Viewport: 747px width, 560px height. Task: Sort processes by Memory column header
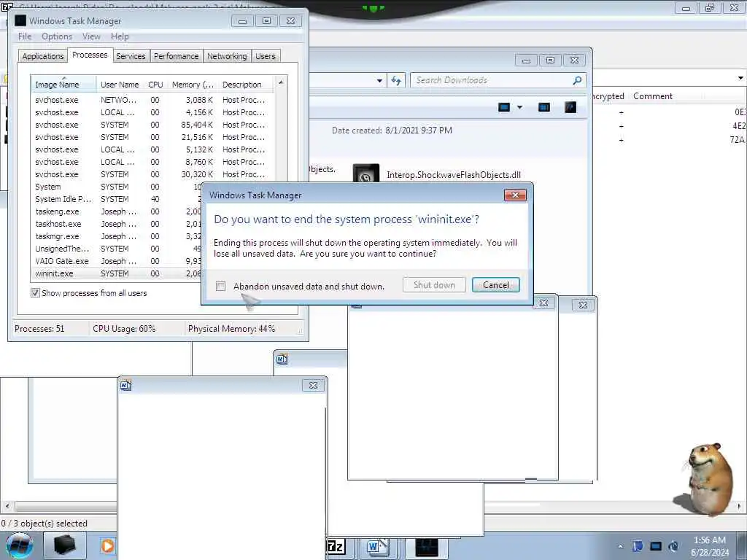[x=193, y=85]
